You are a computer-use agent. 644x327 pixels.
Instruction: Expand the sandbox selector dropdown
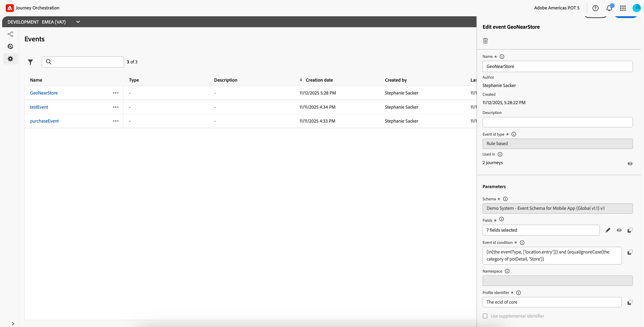pos(78,22)
